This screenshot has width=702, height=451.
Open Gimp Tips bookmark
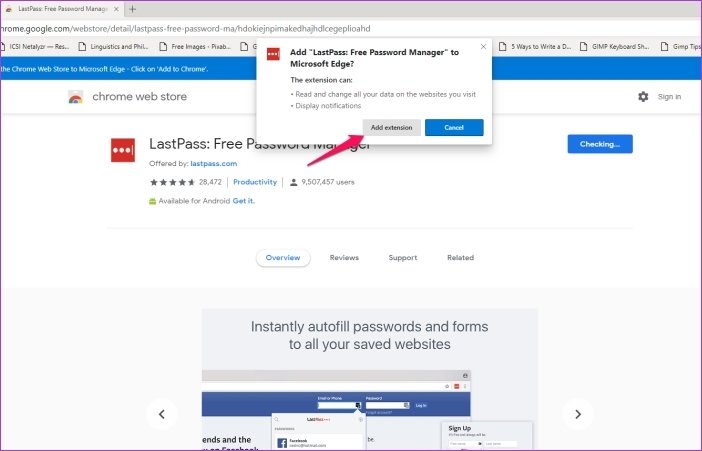pyautogui.click(x=681, y=47)
